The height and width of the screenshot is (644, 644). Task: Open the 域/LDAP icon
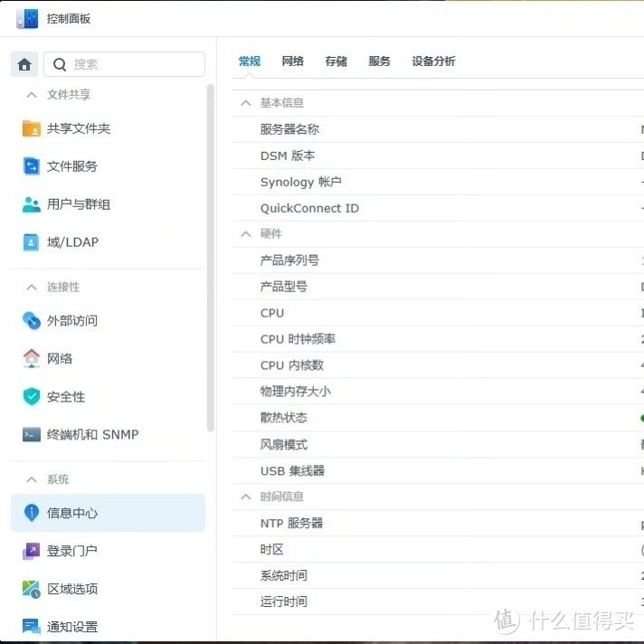point(32,242)
